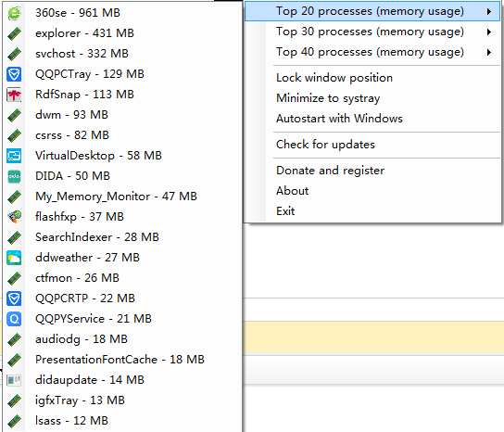Toggle Autostart with Windows option

tap(339, 119)
